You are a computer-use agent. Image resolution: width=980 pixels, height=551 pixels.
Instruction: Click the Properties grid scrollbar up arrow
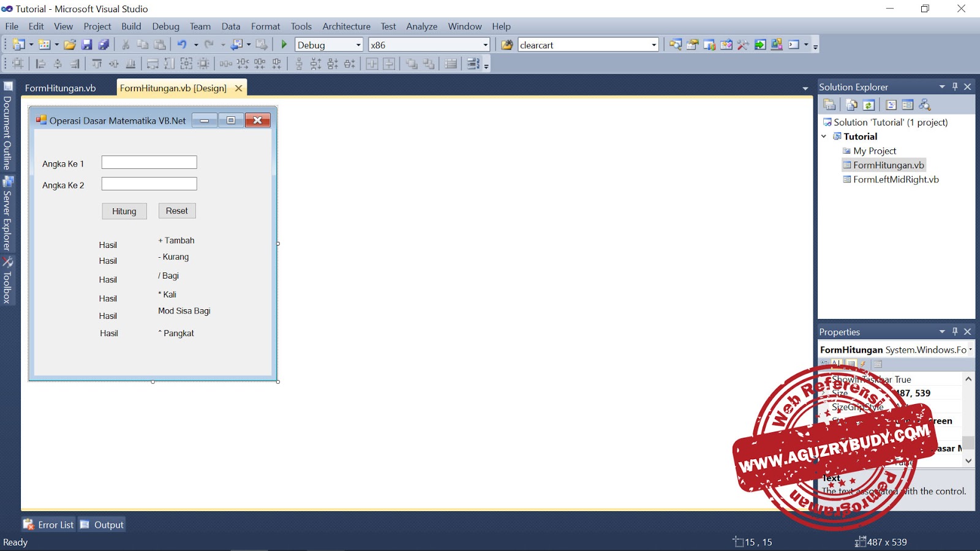coord(968,379)
